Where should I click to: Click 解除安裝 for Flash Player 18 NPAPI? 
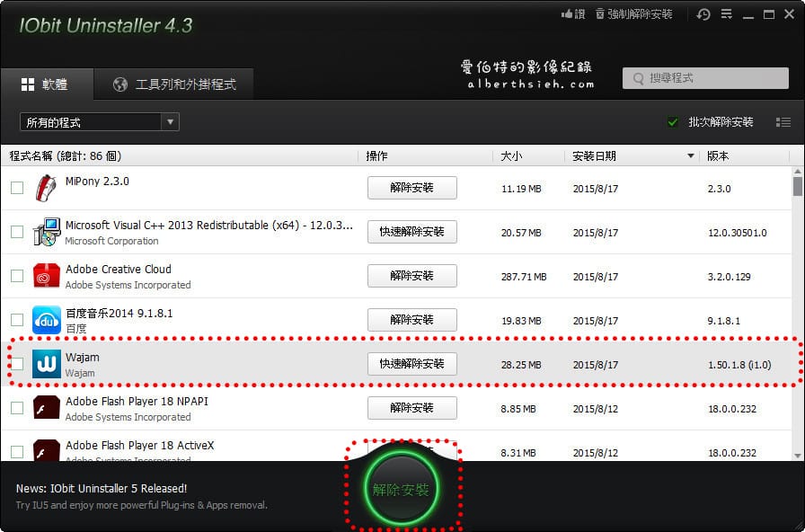tap(411, 408)
